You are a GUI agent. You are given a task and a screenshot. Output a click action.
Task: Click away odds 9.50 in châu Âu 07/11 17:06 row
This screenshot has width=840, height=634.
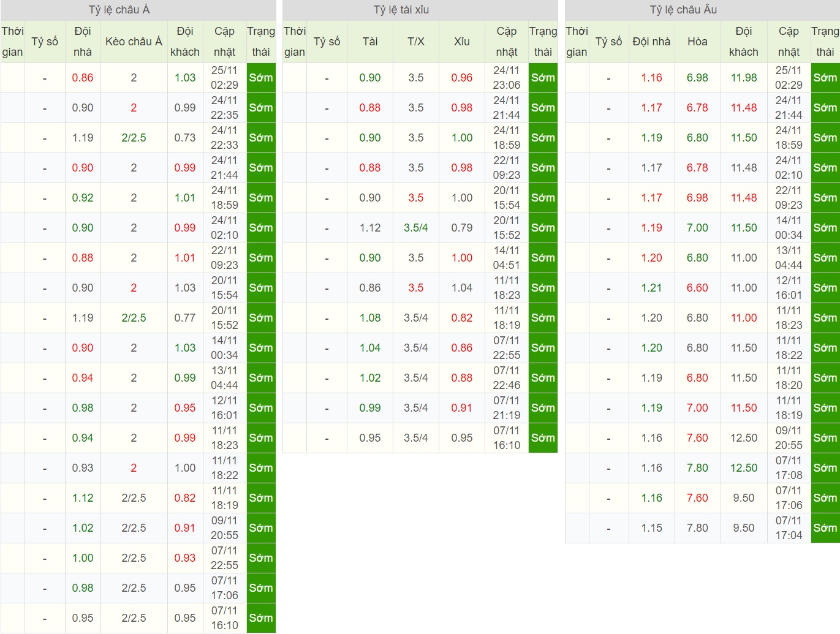tap(744, 498)
